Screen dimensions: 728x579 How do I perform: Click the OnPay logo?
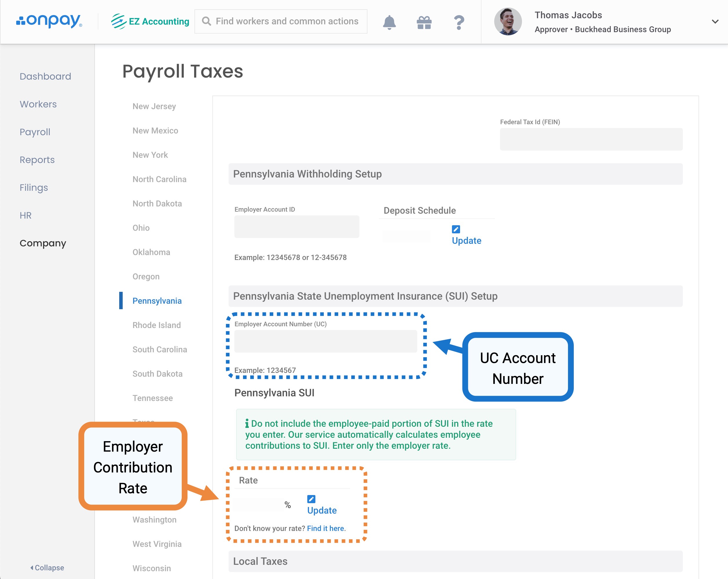(x=49, y=21)
